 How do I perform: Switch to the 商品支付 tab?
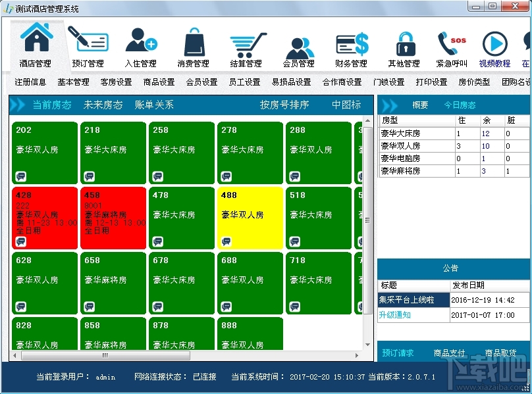coord(449,353)
